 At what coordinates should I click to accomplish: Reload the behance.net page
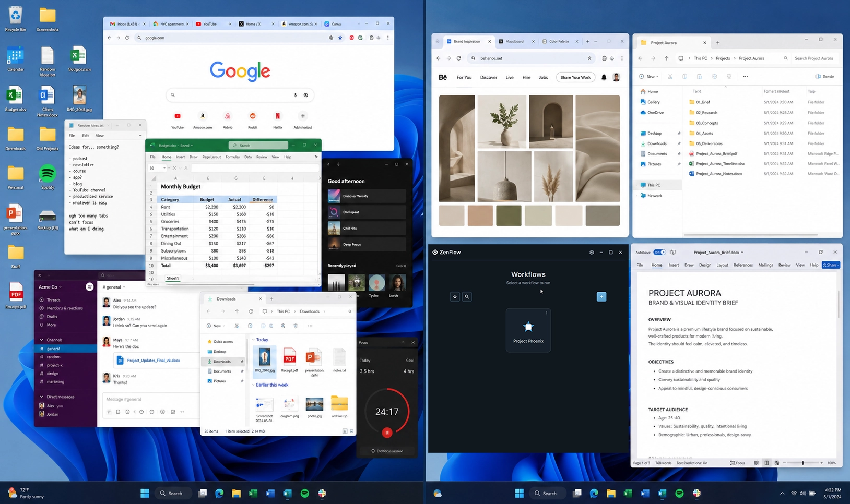point(459,58)
